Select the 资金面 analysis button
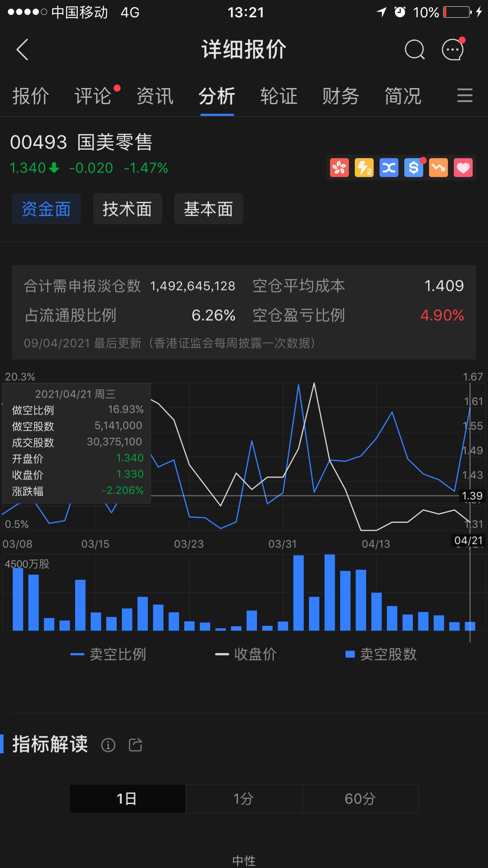 (x=46, y=209)
